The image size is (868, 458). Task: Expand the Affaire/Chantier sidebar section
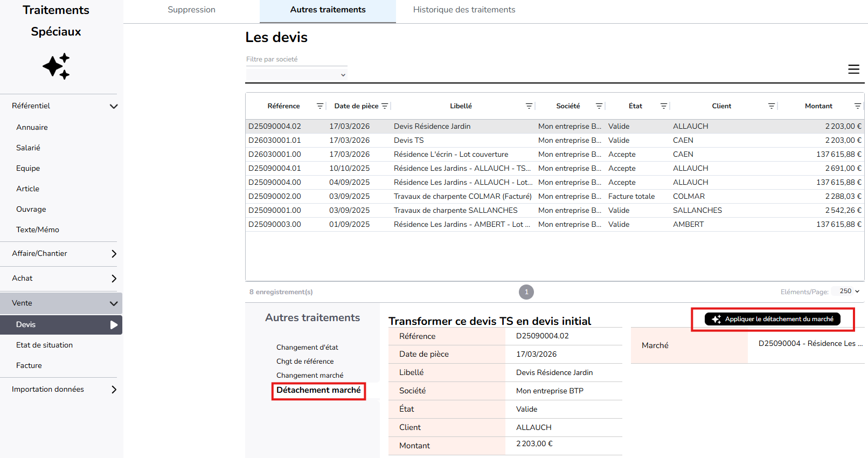tap(113, 254)
